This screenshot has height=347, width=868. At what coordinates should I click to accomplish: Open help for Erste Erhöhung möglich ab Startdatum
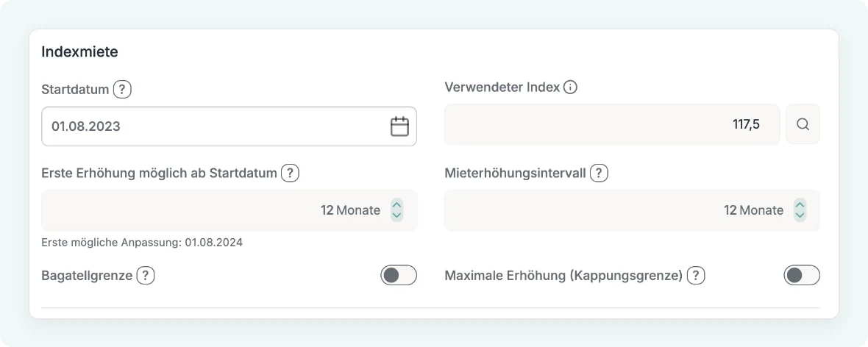coord(290,173)
